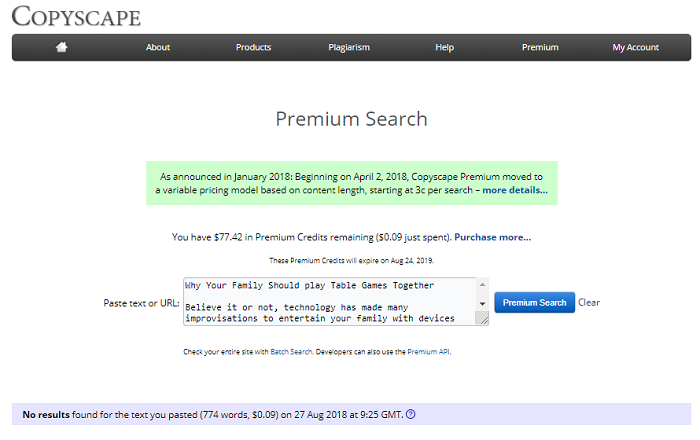The width and height of the screenshot is (700, 440).
Task: Open the Premium API link
Action: 429,352
